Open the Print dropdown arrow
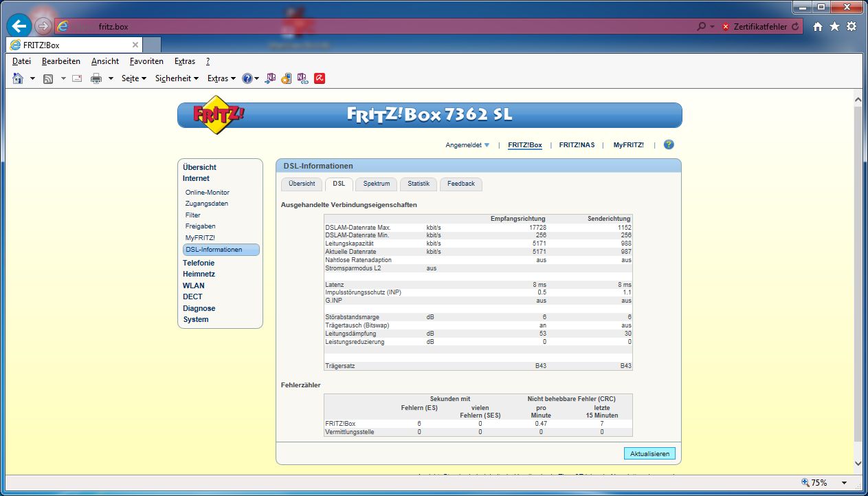868x496 pixels. coord(111,78)
